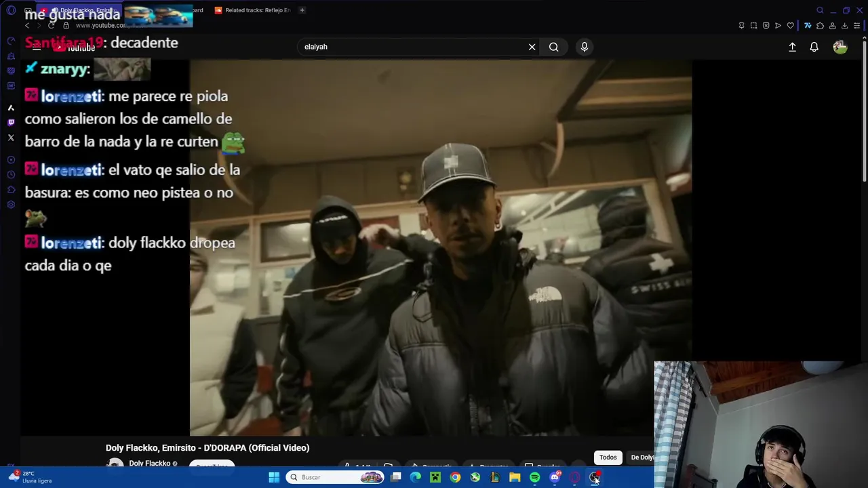
Task: Click the browser tab search magnifier icon
Action: coord(820,10)
